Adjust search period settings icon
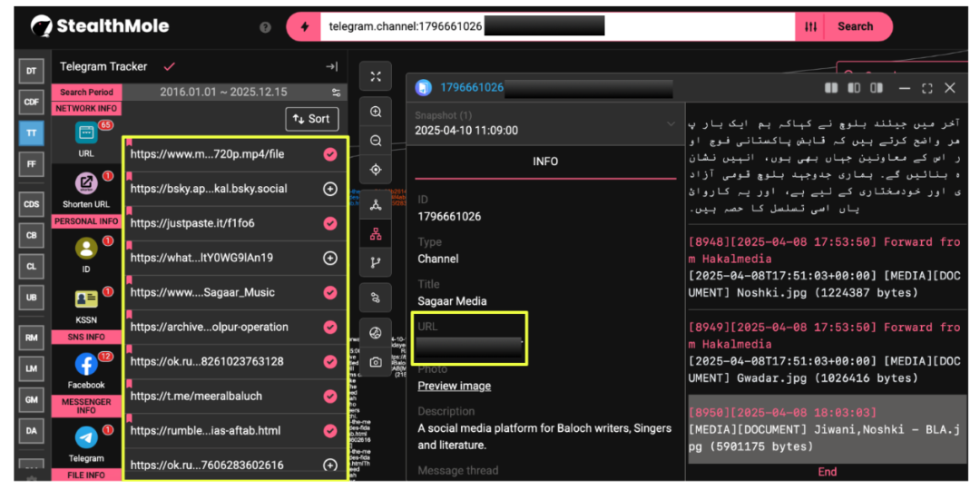The height and width of the screenshot is (490, 980). click(x=337, y=93)
